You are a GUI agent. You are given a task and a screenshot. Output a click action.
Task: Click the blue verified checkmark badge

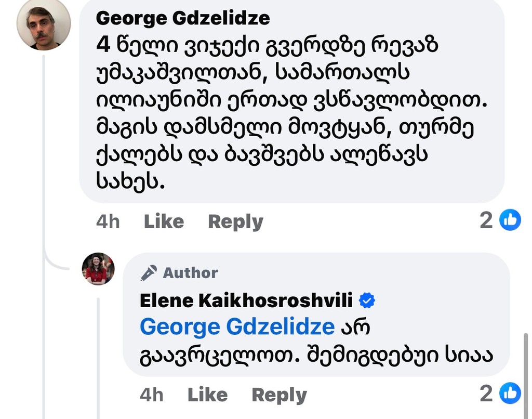(367, 300)
